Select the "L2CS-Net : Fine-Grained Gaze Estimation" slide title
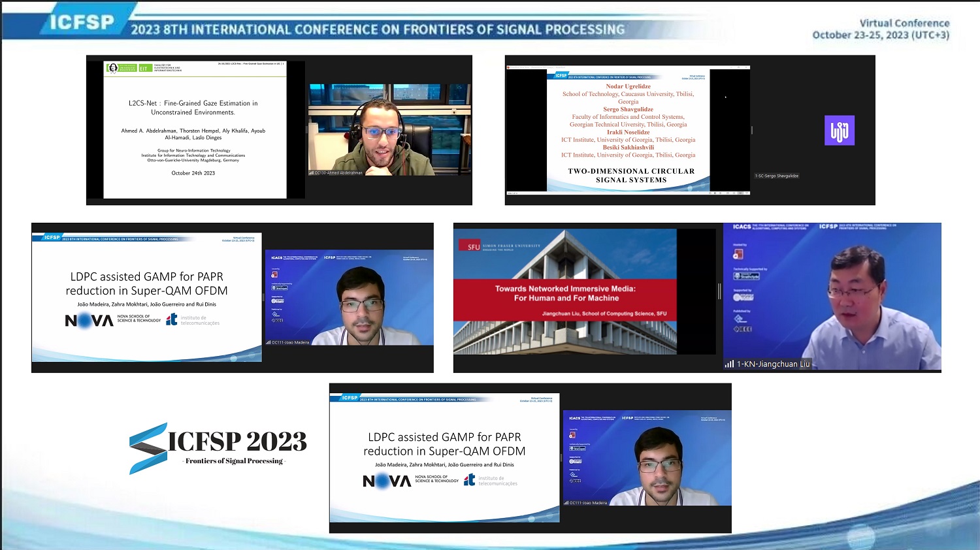This screenshot has height=550, width=980. coord(193,108)
